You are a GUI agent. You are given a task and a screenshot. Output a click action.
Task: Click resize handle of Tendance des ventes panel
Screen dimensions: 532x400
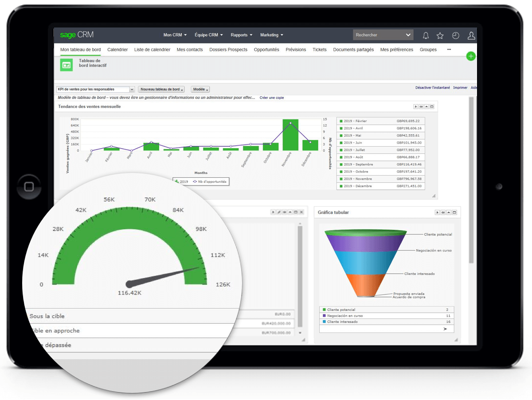[434, 196]
